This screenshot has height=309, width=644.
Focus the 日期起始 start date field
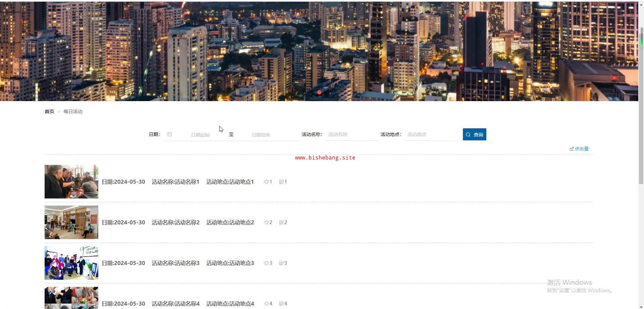point(200,135)
